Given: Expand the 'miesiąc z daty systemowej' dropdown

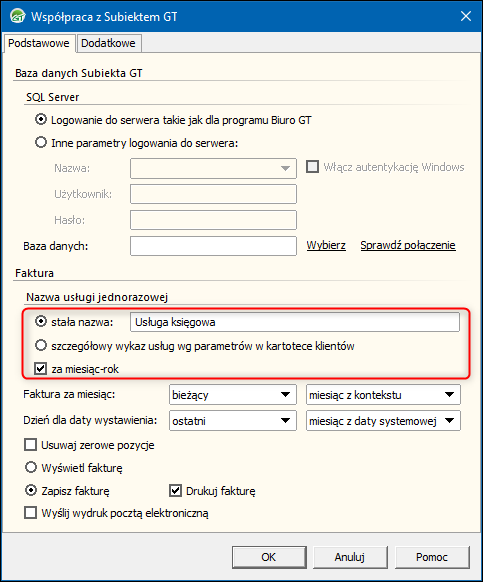Looking at the screenshot, I should [x=383, y=421].
